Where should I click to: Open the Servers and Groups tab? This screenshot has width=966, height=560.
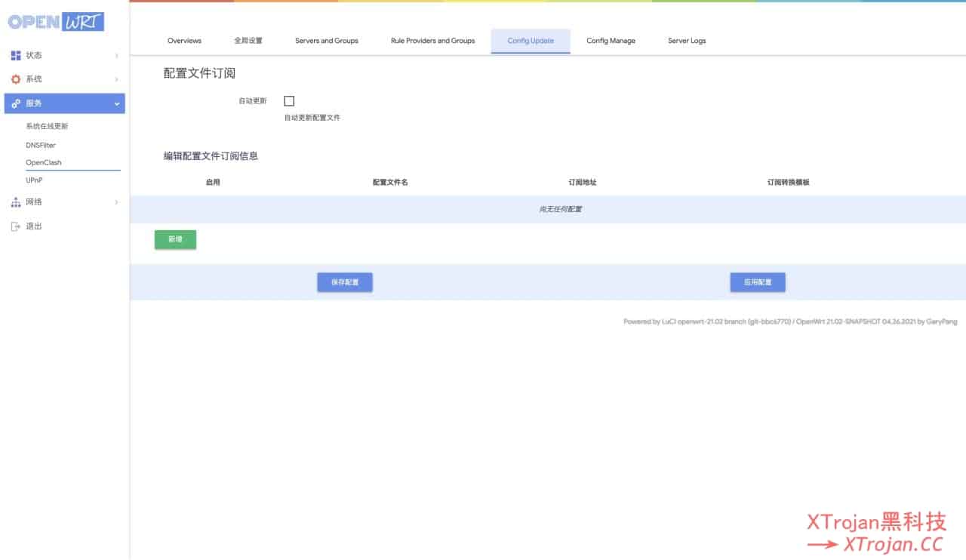pos(327,41)
